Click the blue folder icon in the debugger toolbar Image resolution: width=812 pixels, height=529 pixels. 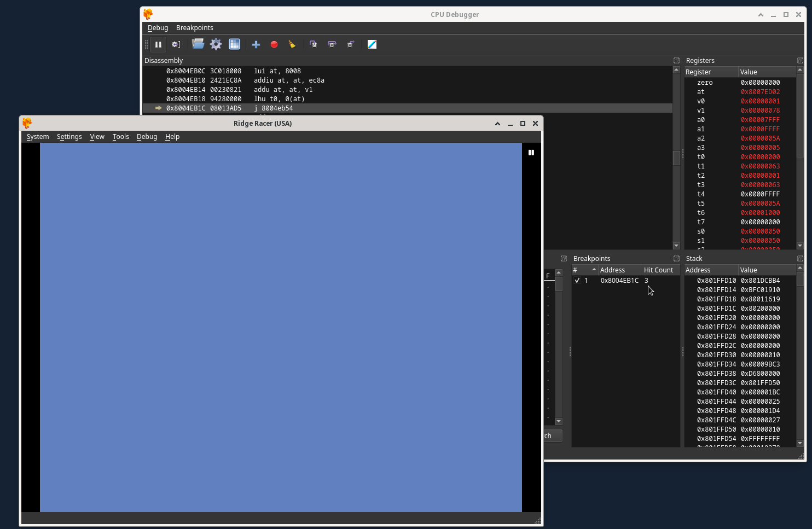[x=198, y=44]
